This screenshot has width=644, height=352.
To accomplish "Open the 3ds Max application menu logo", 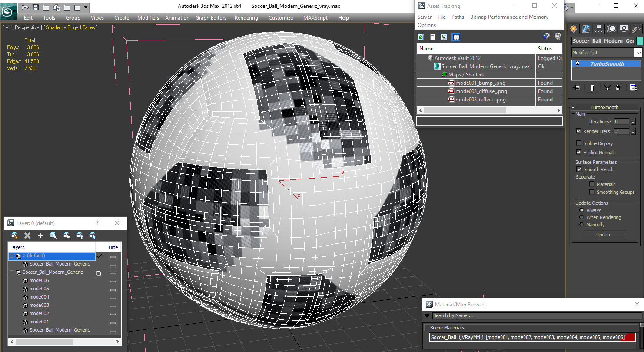I will 8,10.
